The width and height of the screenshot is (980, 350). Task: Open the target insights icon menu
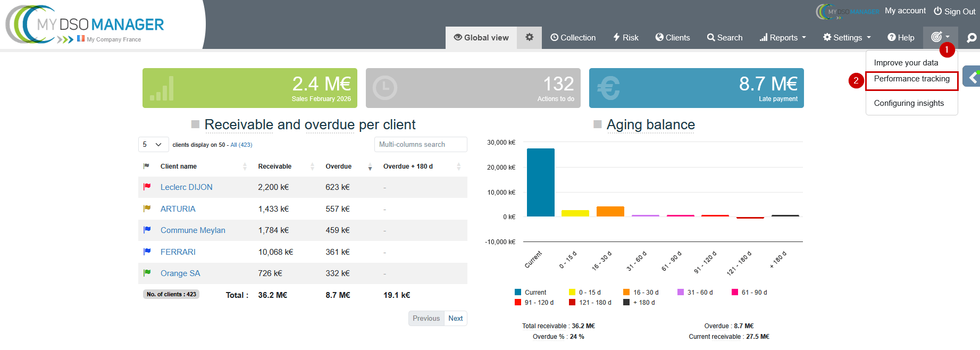940,37
